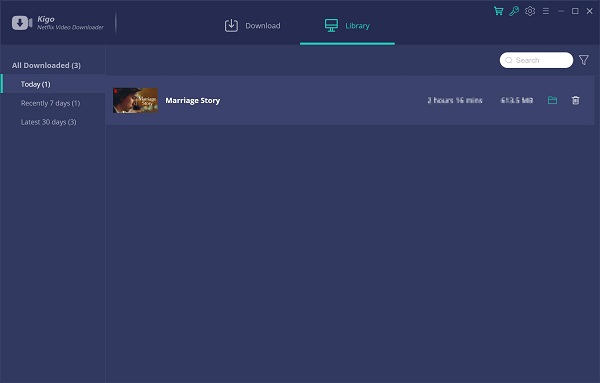Click the Download arrow icon

[231, 26]
